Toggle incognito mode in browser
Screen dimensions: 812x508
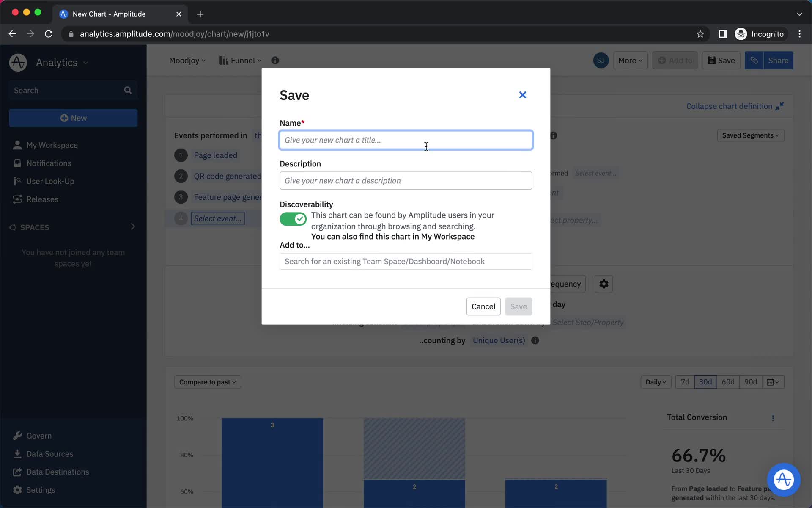760,34
